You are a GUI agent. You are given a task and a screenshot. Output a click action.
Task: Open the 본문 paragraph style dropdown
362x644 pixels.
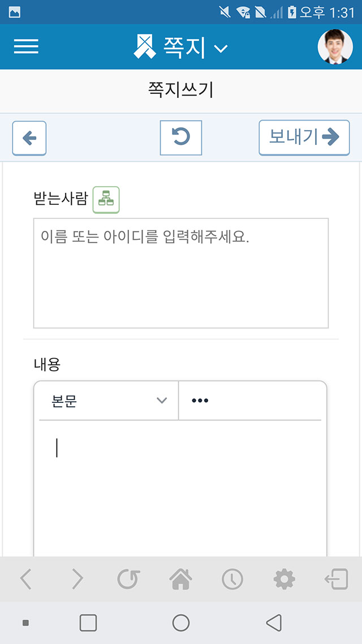(x=109, y=401)
